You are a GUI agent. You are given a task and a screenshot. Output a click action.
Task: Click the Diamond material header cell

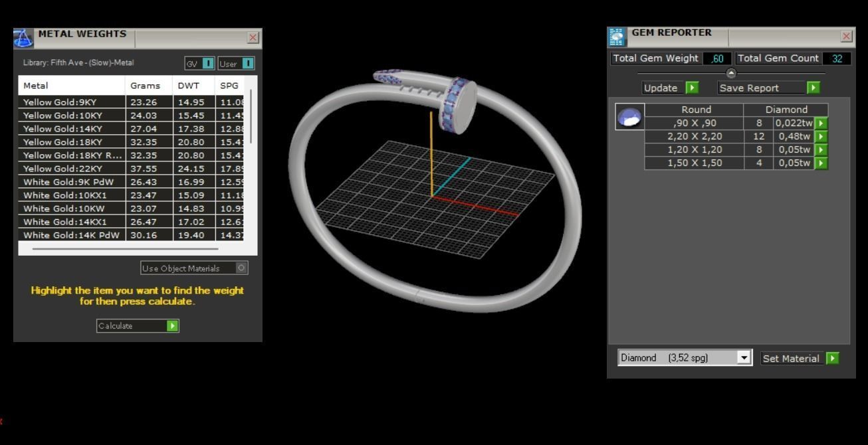[786, 110]
